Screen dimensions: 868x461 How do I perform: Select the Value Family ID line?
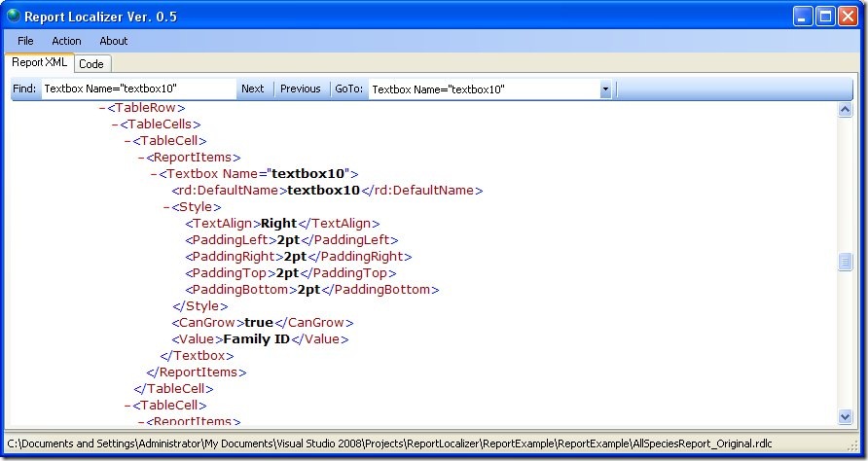(260, 339)
